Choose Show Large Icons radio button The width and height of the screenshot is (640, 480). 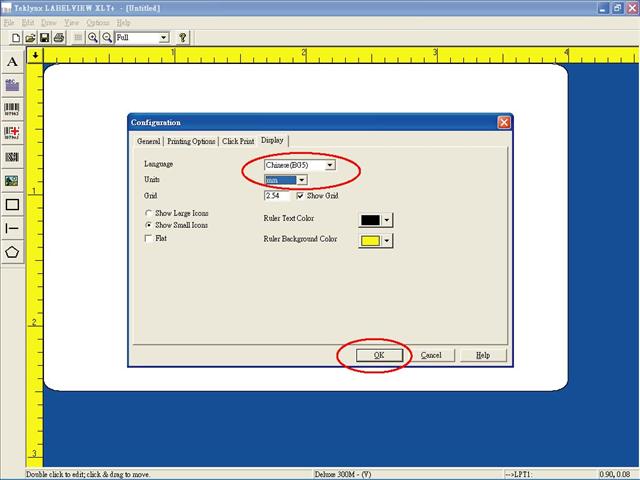(149, 213)
